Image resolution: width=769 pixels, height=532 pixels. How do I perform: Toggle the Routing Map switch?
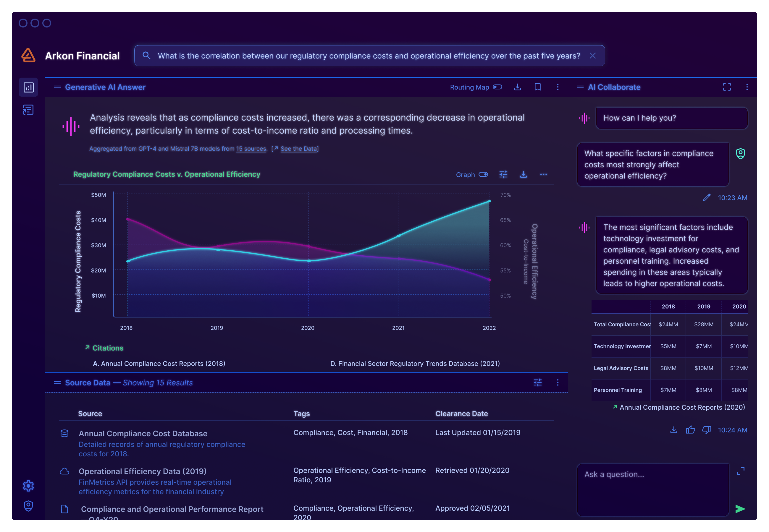click(x=497, y=87)
